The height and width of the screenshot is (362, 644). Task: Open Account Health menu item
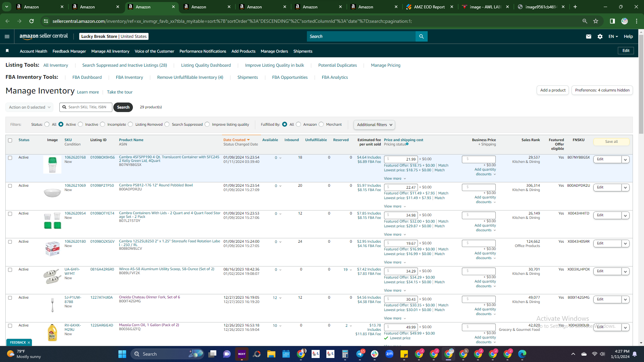pos(34,51)
